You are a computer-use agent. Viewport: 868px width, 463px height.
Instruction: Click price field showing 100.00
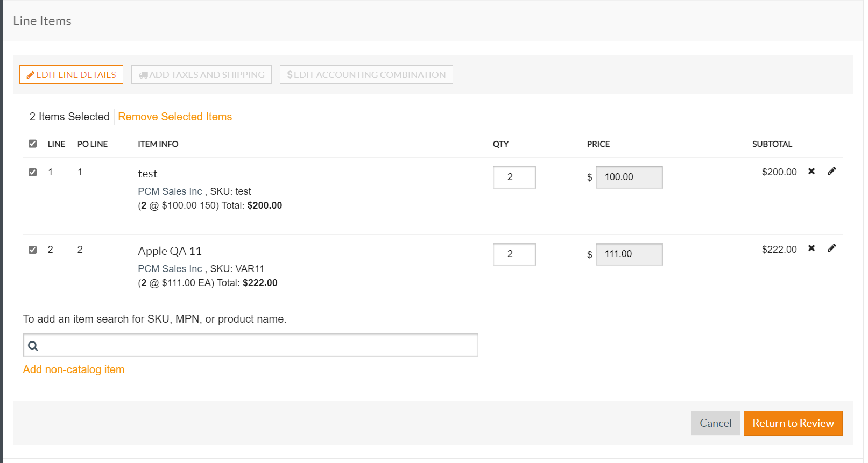pos(629,177)
